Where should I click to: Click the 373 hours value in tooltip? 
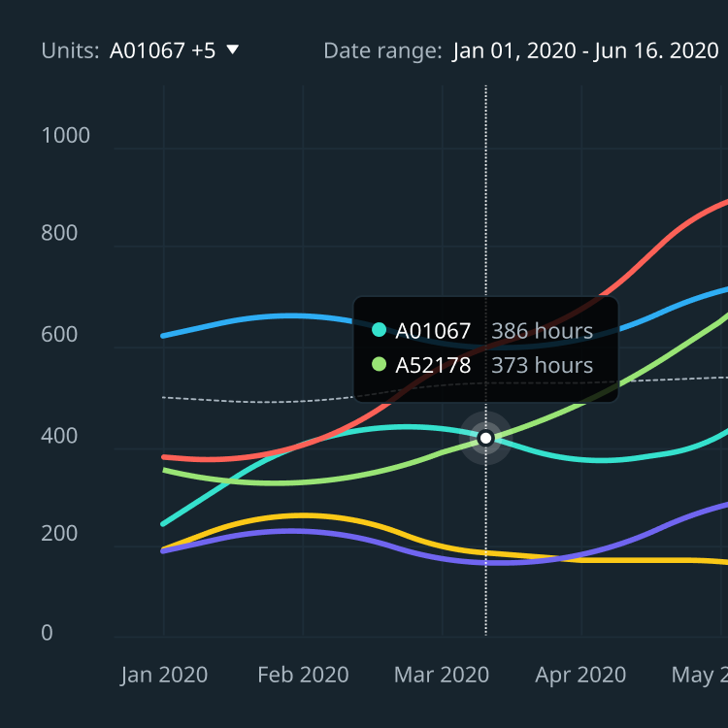542,365
